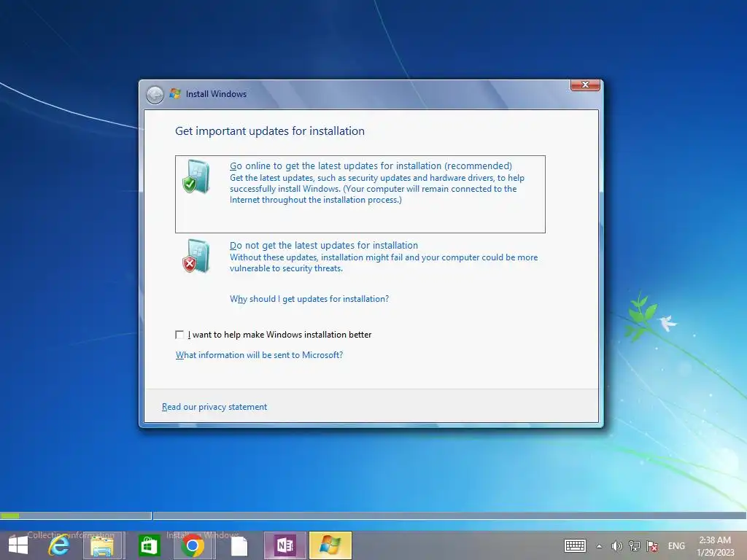Viewport: 747px width, 560px height.
Task: Open Read our privacy statement link
Action: click(x=214, y=407)
